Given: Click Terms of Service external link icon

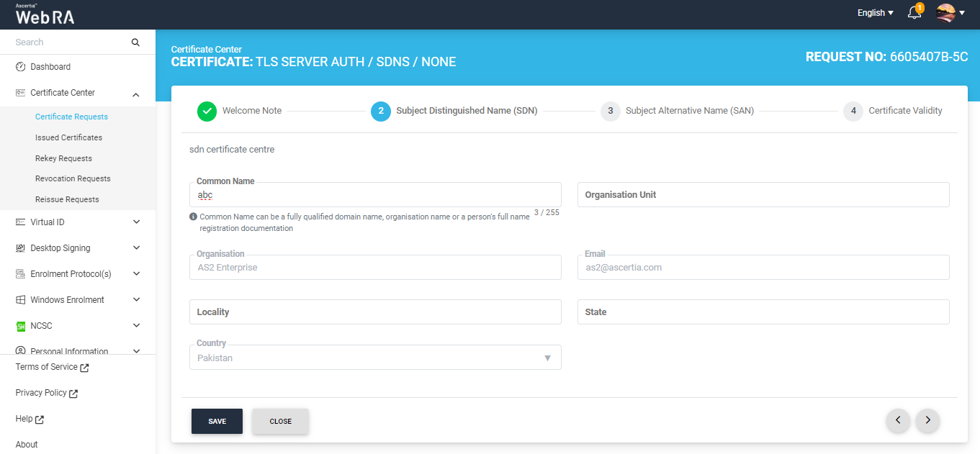Looking at the screenshot, I should tap(84, 368).
